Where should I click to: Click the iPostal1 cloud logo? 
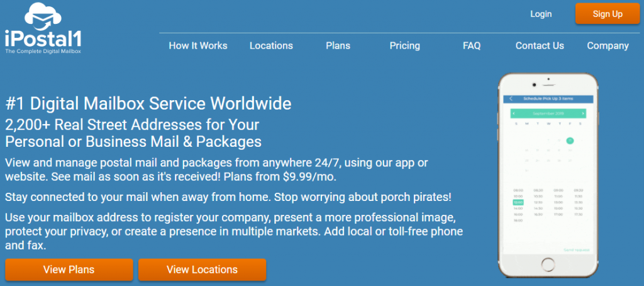click(43, 29)
